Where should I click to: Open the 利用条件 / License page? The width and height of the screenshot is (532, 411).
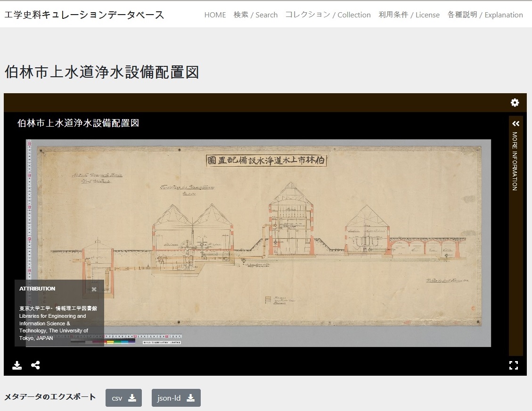click(409, 15)
